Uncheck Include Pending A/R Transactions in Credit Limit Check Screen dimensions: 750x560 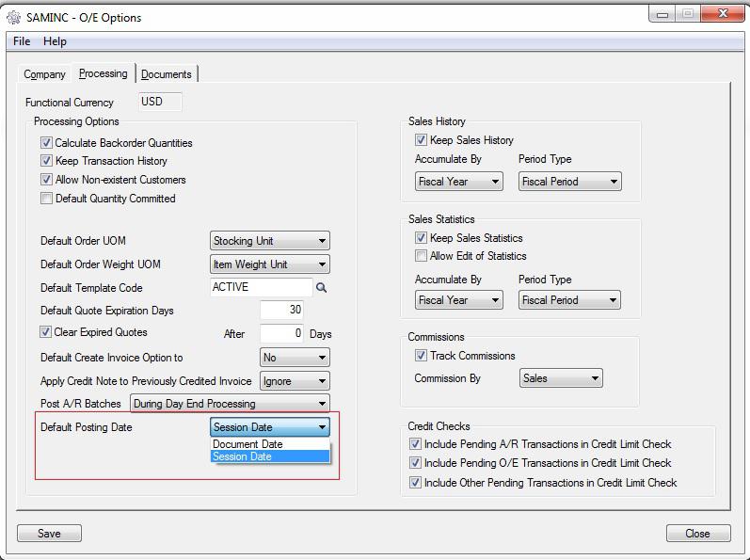coord(415,444)
